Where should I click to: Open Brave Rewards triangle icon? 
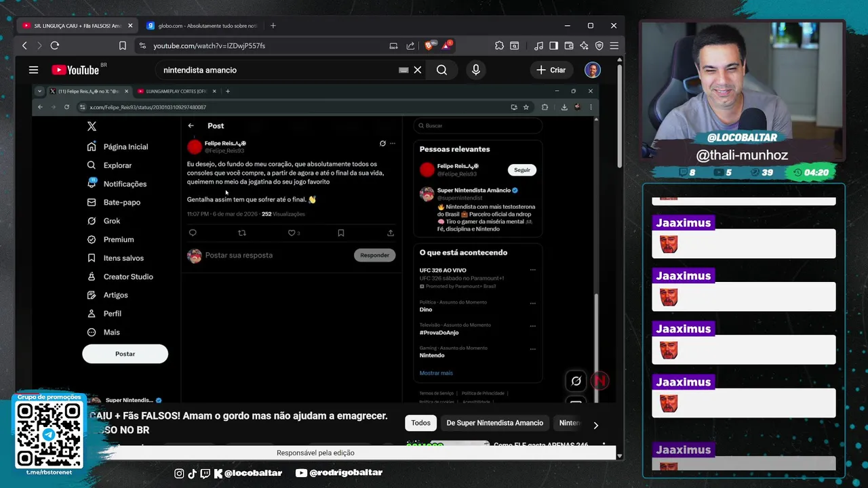[446, 45]
